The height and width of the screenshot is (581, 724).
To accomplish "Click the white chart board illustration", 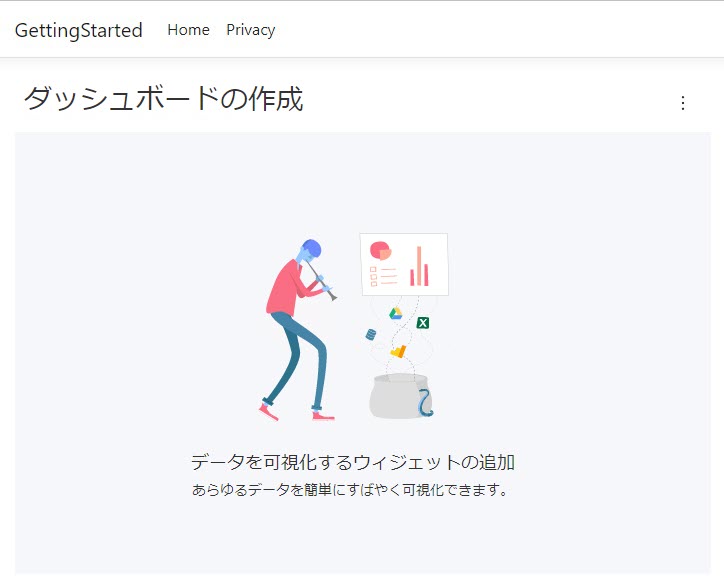I will pyautogui.click(x=404, y=264).
